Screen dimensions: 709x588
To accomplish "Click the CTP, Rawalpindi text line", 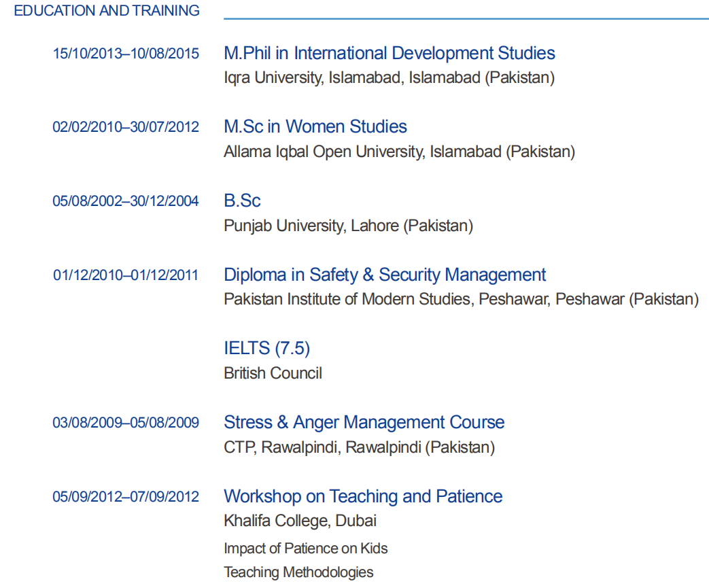I will [359, 447].
